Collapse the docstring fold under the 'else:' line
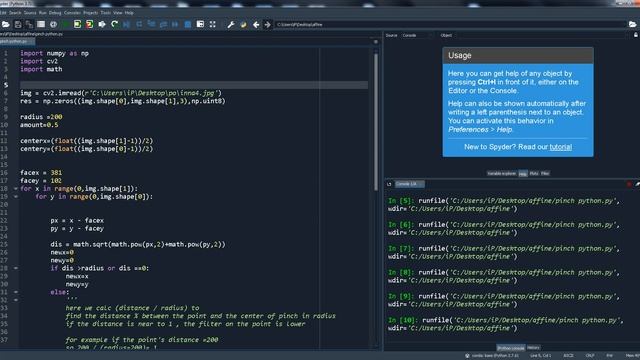Image resolution: width=640 pixels, height=360 pixels. click(x=16, y=300)
